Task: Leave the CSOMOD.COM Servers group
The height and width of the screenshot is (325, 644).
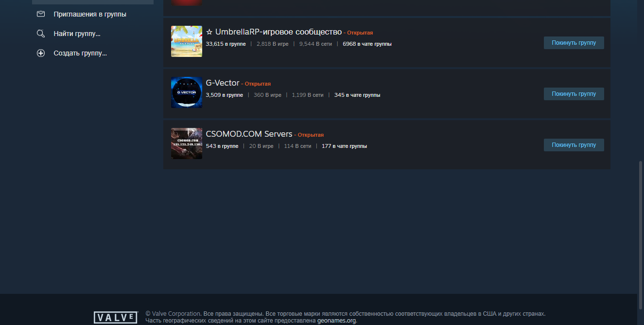Action: [x=574, y=145]
